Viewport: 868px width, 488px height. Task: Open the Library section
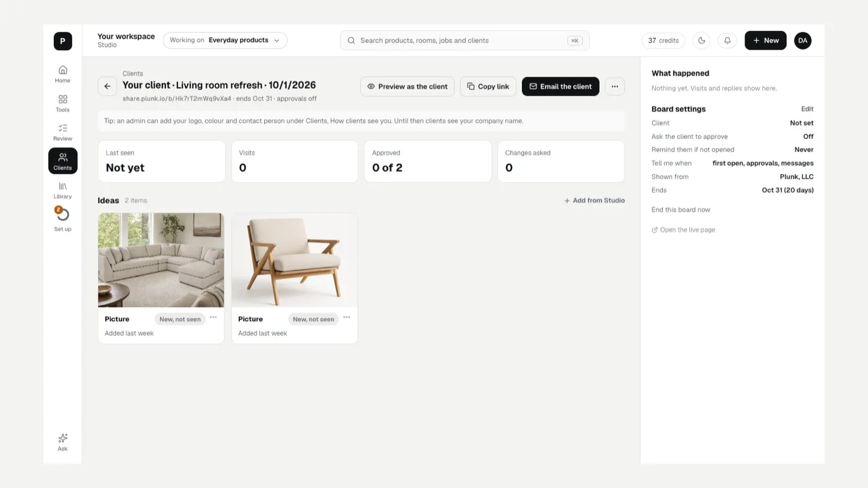click(63, 190)
